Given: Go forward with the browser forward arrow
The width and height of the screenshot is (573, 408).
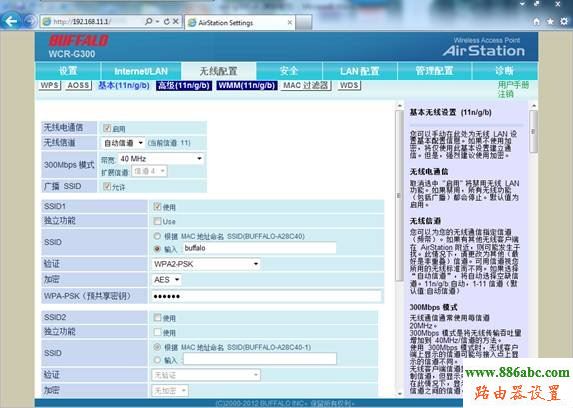Looking at the screenshot, I should pyautogui.click(x=29, y=21).
